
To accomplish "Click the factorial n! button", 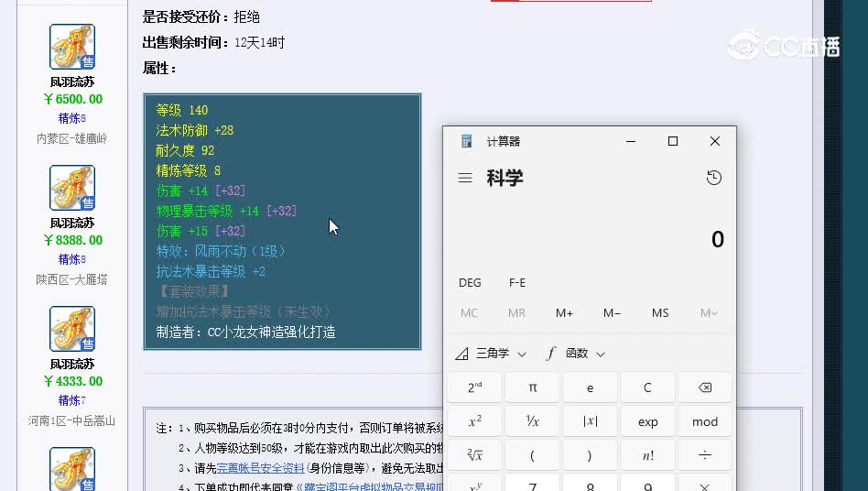I will (x=647, y=454).
